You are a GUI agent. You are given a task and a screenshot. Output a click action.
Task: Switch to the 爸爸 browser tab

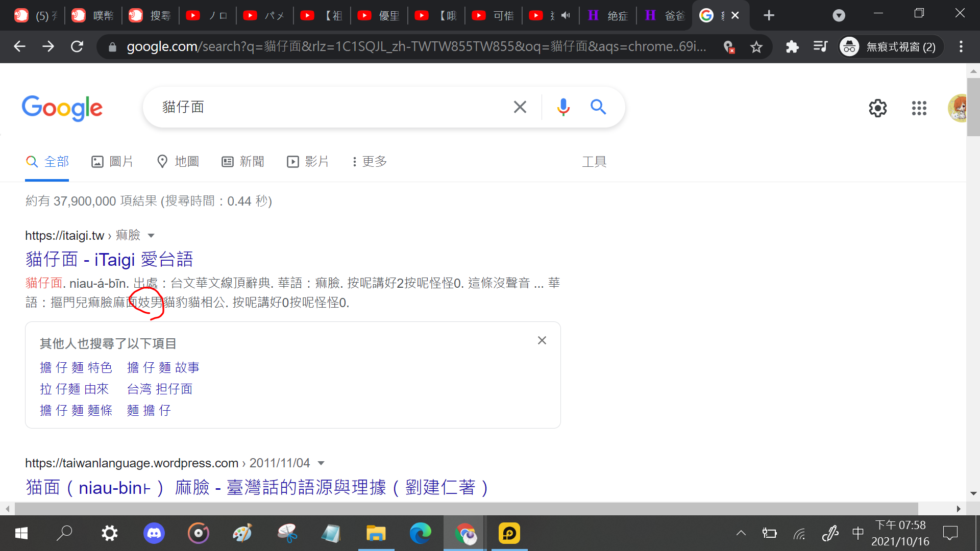(665, 15)
